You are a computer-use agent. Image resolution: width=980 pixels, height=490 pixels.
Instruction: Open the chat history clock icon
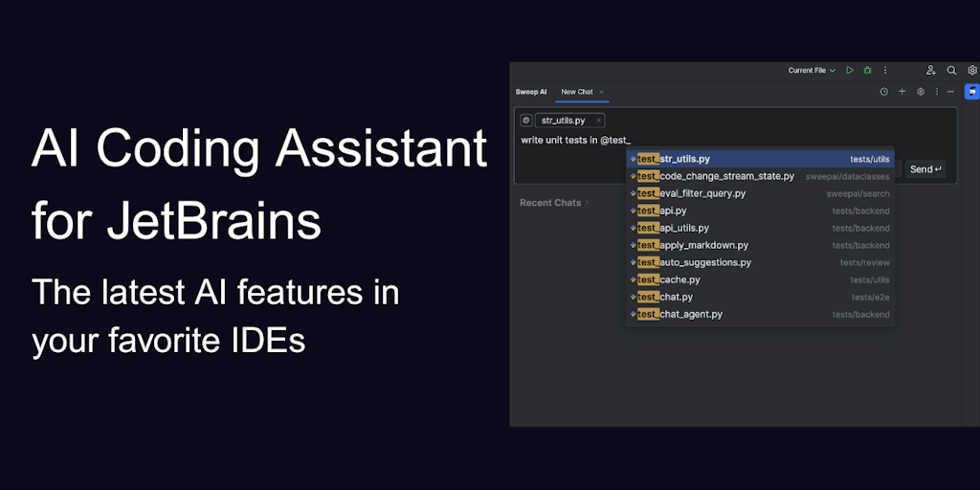click(x=883, y=92)
